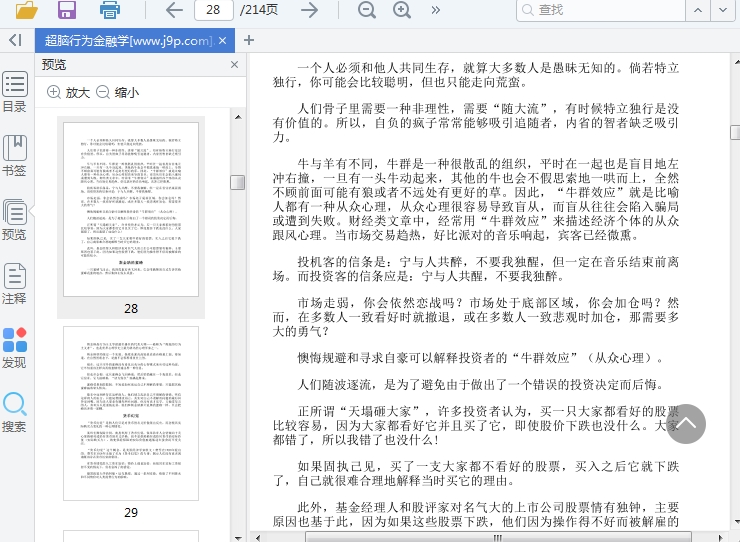Viewport: 740px width, 542px height.
Task: Open a file with the folder icon
Action: [26, 9]
